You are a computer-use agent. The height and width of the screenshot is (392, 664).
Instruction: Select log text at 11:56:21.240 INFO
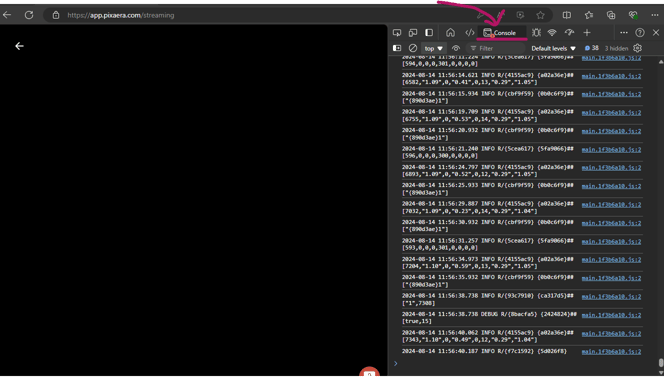pos(488,152)
